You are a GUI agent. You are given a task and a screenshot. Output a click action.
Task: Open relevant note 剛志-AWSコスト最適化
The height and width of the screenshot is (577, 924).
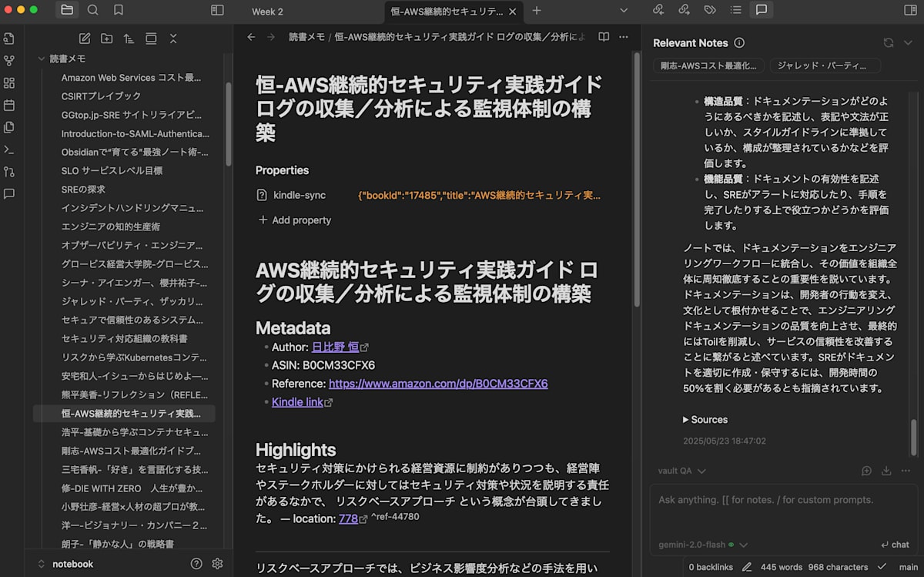[708, 65]
